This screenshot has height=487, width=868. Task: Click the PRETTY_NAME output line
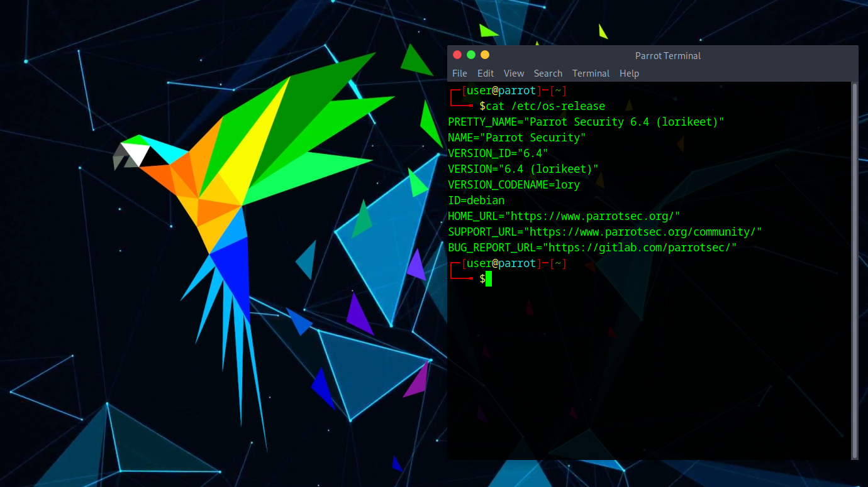click(x=586, y=122)
